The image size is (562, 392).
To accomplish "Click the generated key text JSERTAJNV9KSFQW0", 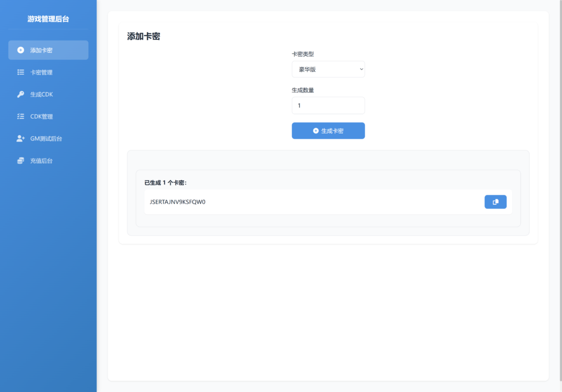I will [x=177, y=202].
